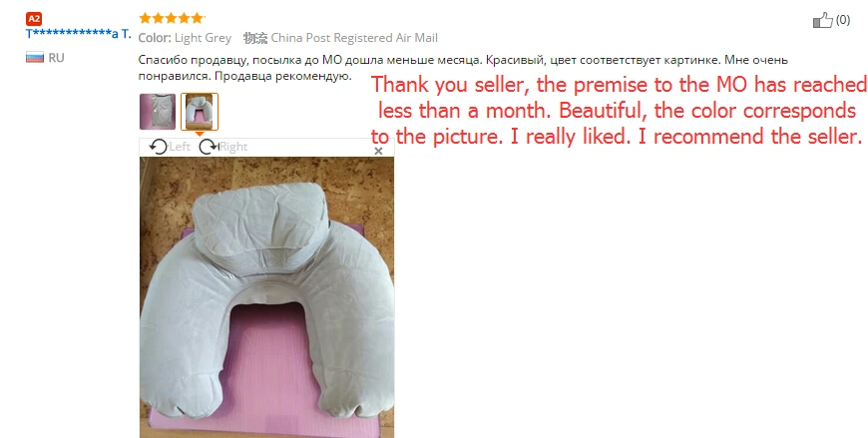This screenshot has width=868, height=438.
Task: Open the first review photo thumbnail
Action: pyautogui.click(x=158, y=112)
